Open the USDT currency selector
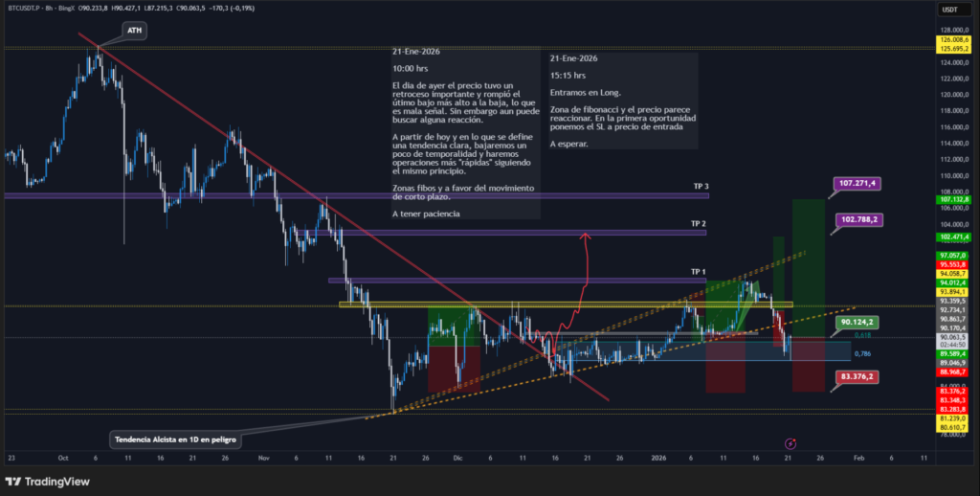Image resolution: width=980 pixels, height=496 pixels. pos(949,10)
